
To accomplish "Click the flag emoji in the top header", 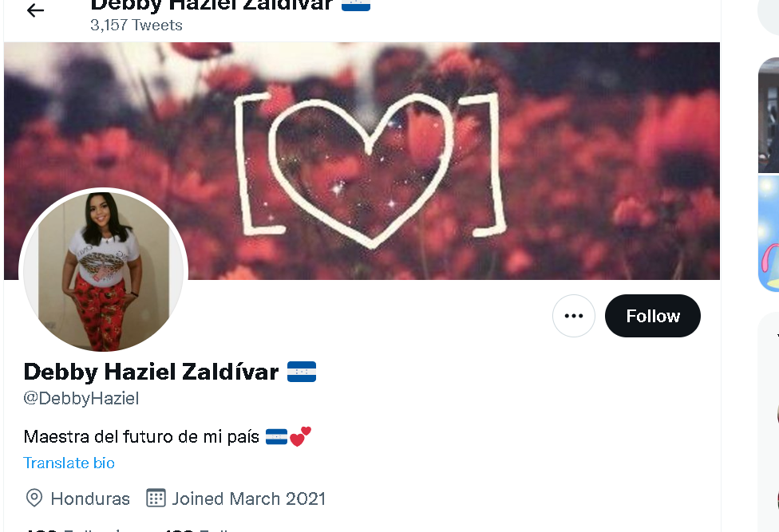I will click(x=356, y=5).
